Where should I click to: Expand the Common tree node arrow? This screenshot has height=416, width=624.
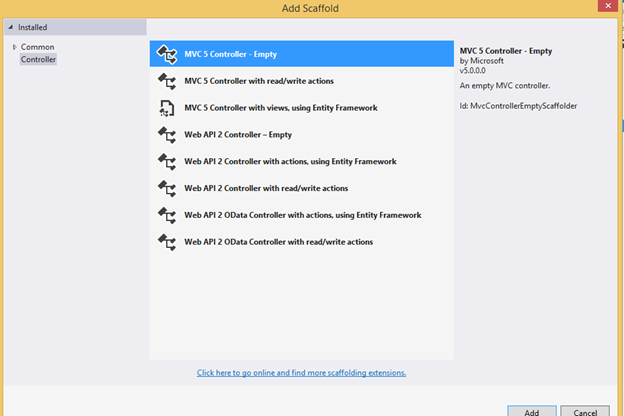15,47
